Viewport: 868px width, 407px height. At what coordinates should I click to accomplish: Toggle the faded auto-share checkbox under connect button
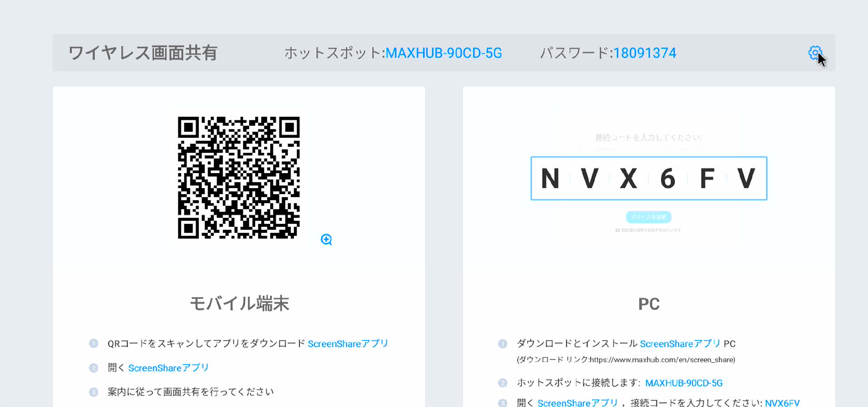(617, 230)
